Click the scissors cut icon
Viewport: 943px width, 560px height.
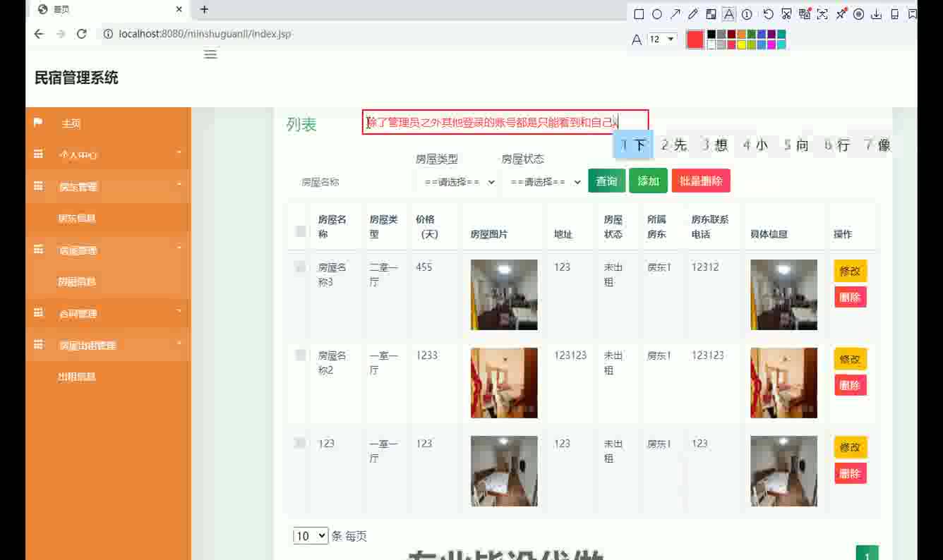pyautogui.click(x=786, y=14)
